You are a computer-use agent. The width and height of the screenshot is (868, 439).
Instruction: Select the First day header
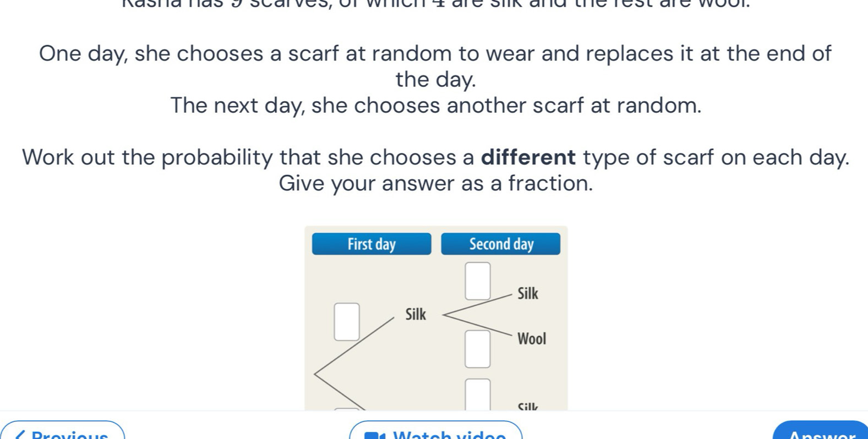372,244
